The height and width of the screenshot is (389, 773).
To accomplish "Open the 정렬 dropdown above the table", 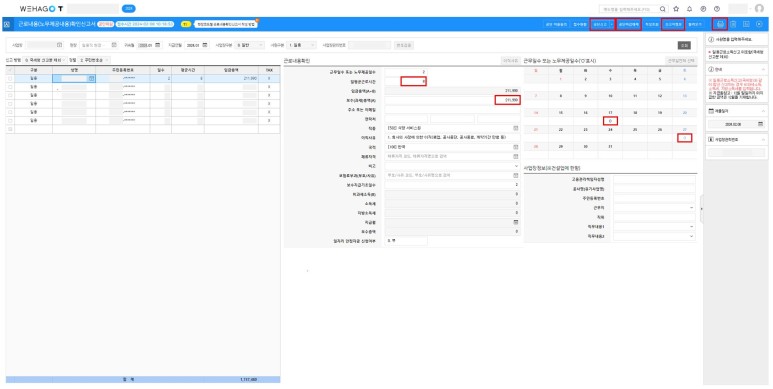I will tap(94, 60).
